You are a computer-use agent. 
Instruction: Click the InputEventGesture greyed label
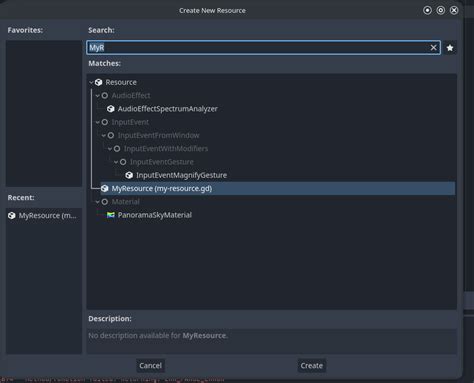tap(162, 162)
